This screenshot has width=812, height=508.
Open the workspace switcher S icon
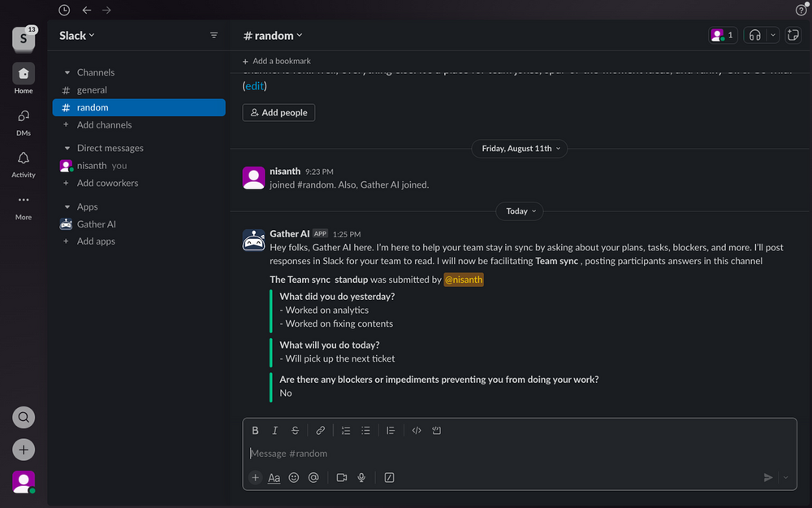coord(24,38)
